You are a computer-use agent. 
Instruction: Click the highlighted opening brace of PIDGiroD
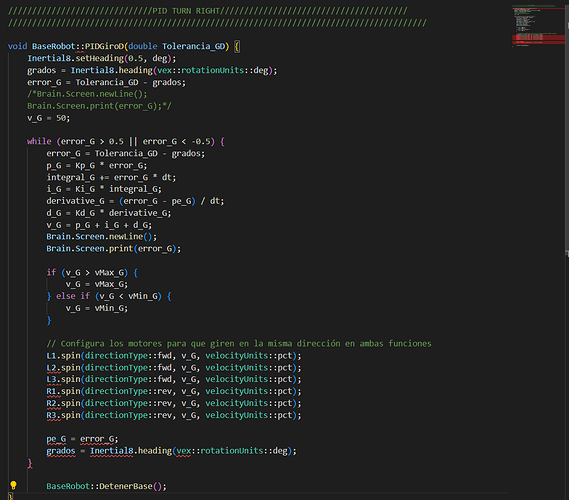[237, 46]
